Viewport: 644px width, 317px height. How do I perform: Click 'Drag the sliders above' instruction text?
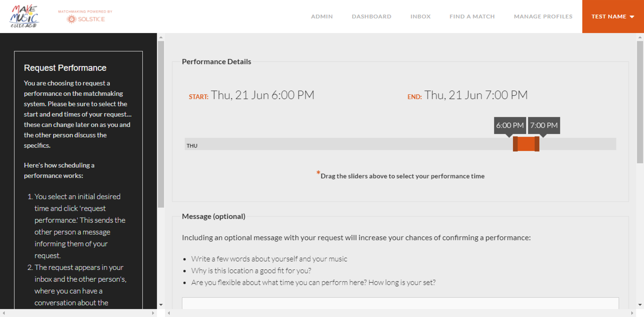click(402, 176)
